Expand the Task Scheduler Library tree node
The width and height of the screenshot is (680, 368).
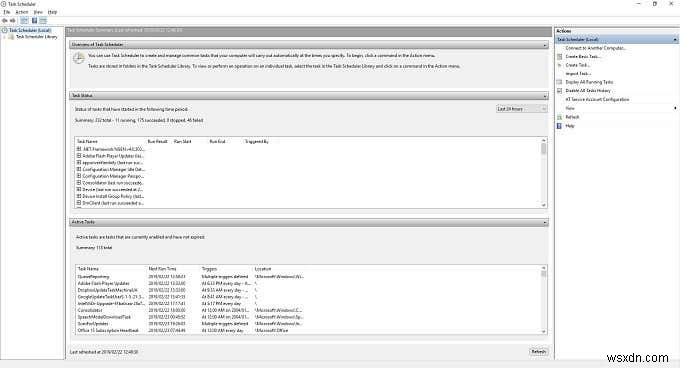coord(5,37)
